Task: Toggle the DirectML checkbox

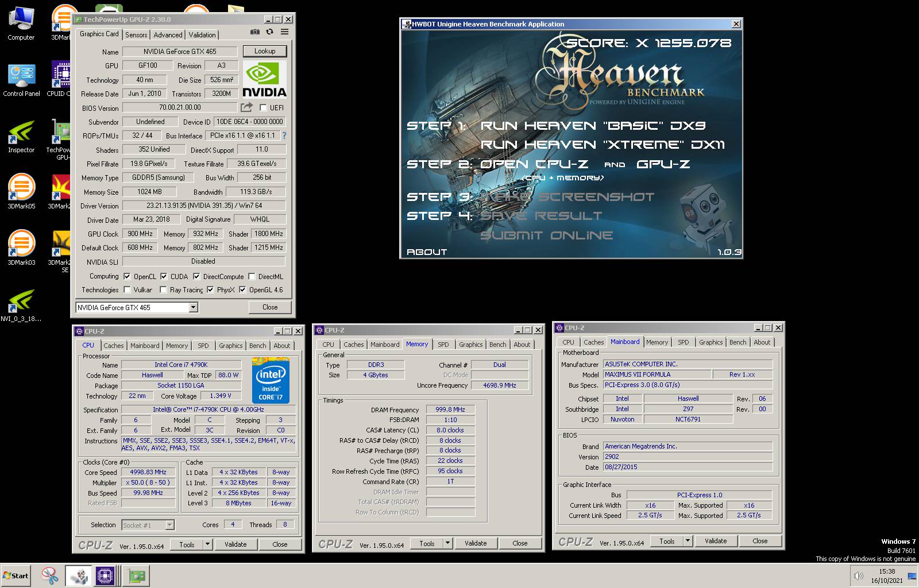Action: pyautogui.click(x=252, y=276)
